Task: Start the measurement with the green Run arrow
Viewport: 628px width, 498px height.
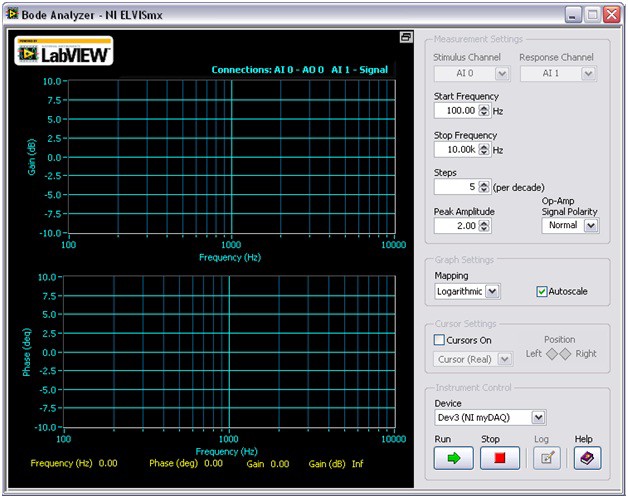Action: [x=454, y=457]
